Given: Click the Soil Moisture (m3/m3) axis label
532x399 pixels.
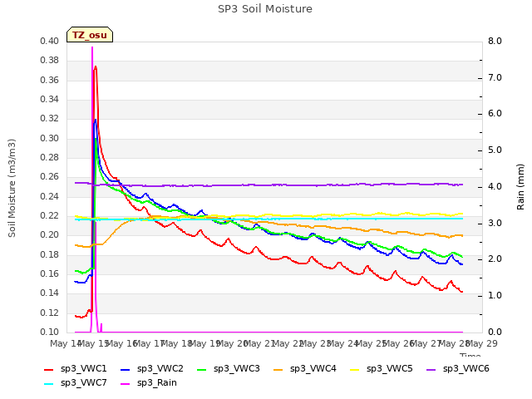Looking at the screenshot, I should coord(12,188).
